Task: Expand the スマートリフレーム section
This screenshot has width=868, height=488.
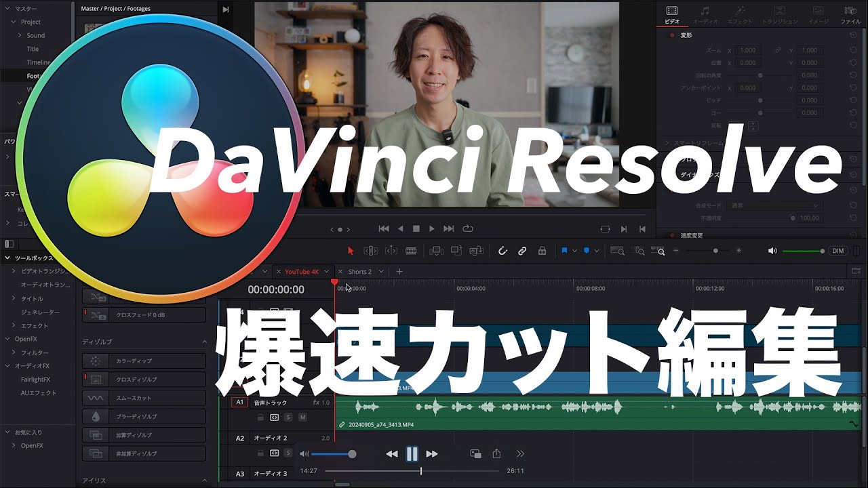Action: (x=667, y=143)
